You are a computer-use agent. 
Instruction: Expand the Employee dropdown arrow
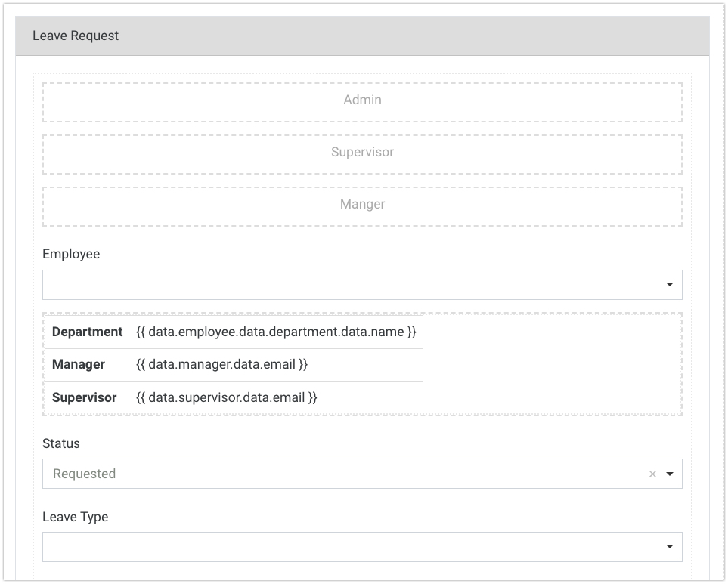669,285
